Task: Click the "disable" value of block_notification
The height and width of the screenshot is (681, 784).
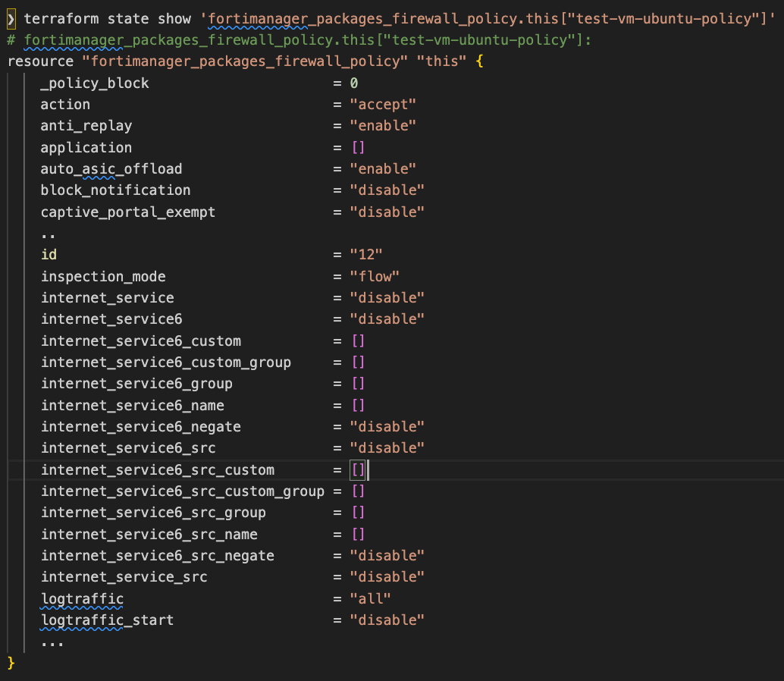Action: 387,190
